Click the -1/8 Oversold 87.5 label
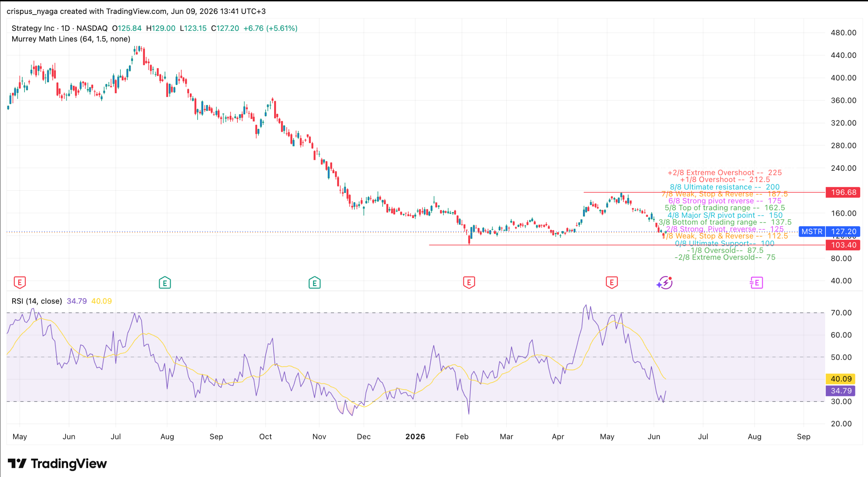The height and width of the screenshot is (477, 868). 725,250
